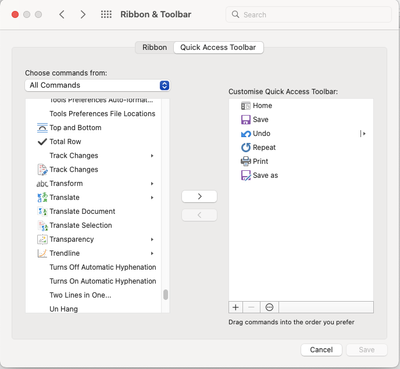
Task: Click the Translate command icon
Action: coord(42,198)
